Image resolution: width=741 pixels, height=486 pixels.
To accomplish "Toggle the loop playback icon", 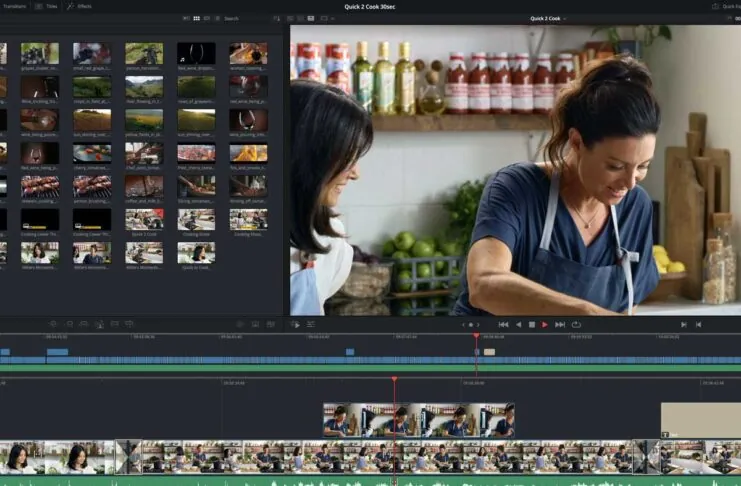I will point(576,324).
